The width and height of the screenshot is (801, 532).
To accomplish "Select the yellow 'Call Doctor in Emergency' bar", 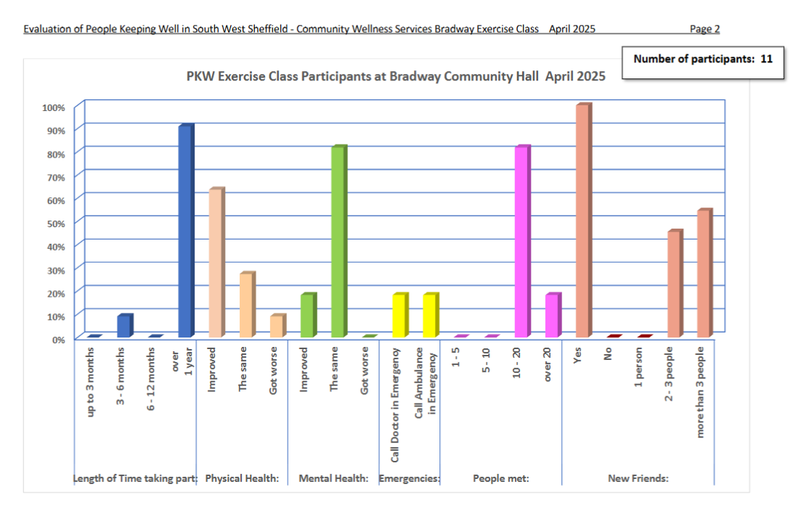I will coord(399,316).
